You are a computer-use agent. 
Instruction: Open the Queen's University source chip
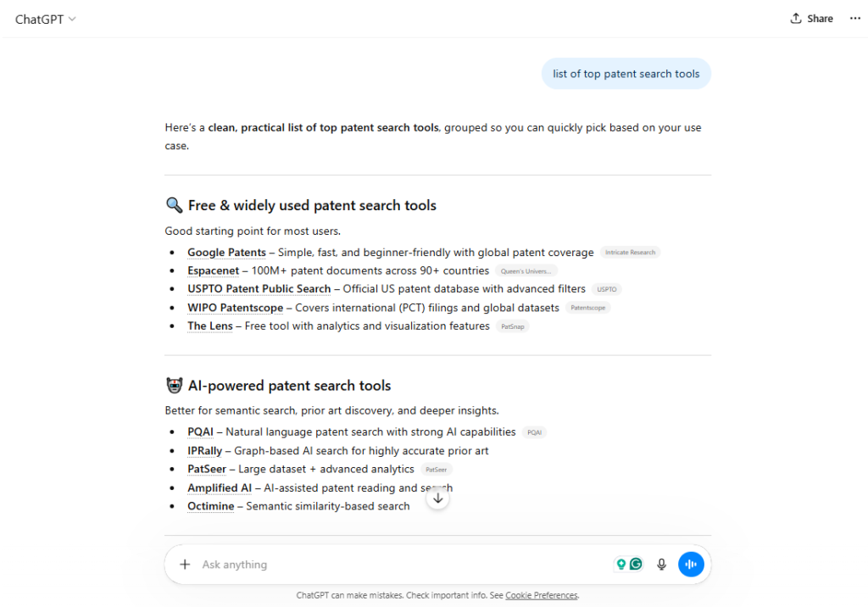point(526,271)
